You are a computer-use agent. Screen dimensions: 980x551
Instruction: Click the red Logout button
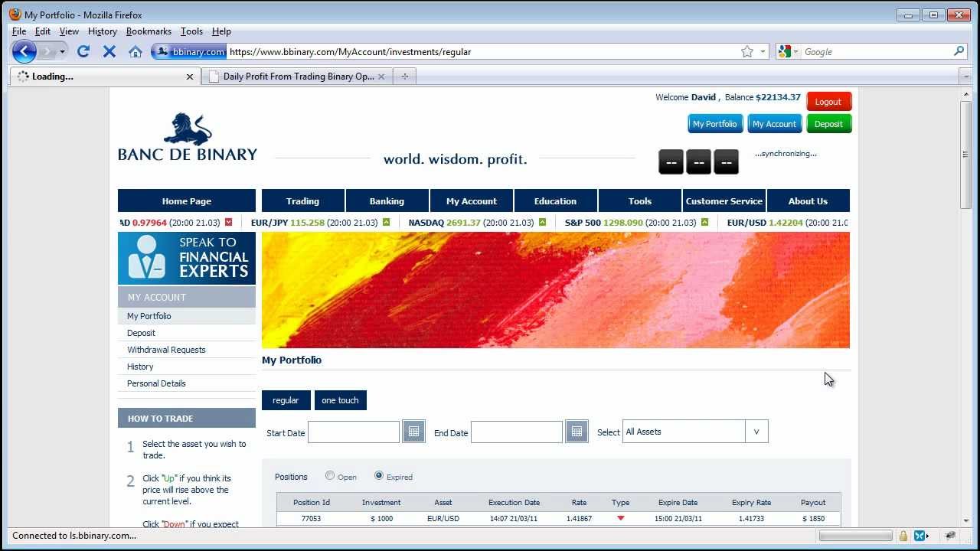click(x=828, y=102)
